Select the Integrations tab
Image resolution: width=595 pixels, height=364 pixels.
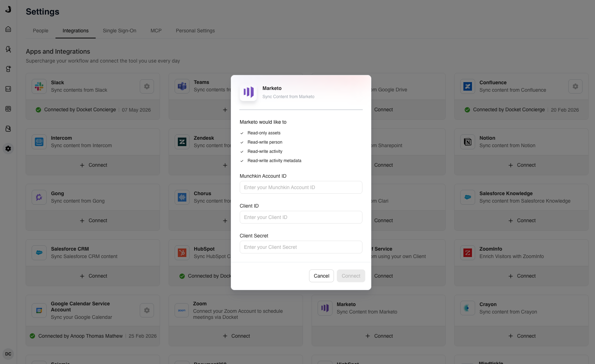75,31
